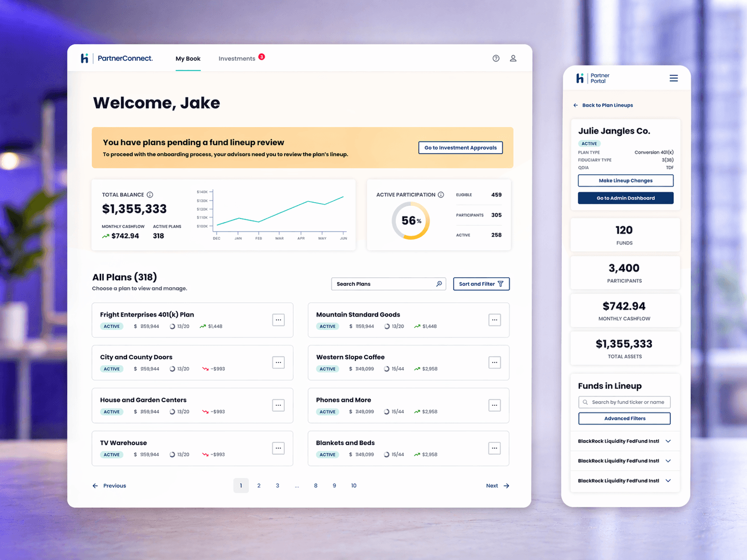747x560 pixels.
Task: Click the 56% participation progress ring
Action: point(411,221)
